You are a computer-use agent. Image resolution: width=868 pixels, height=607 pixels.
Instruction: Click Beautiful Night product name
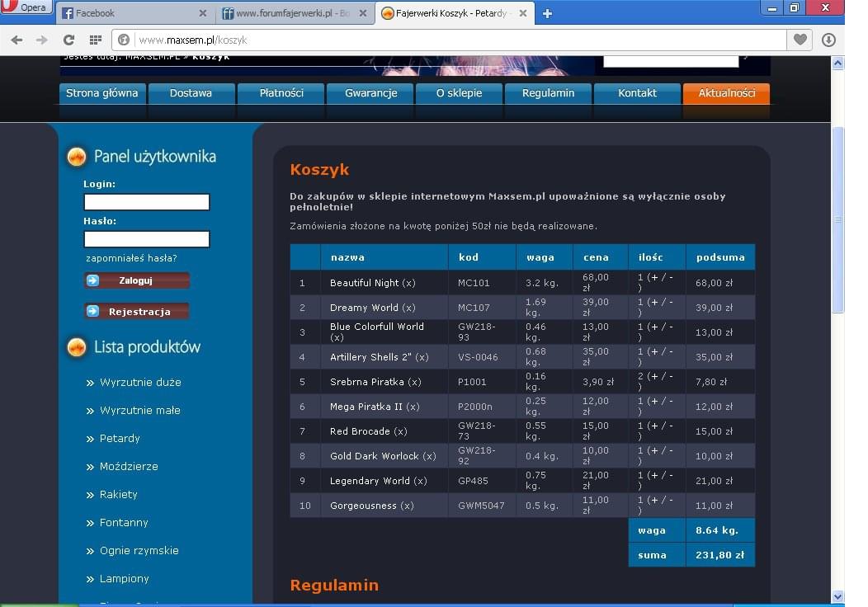click(x=364, y=283)
